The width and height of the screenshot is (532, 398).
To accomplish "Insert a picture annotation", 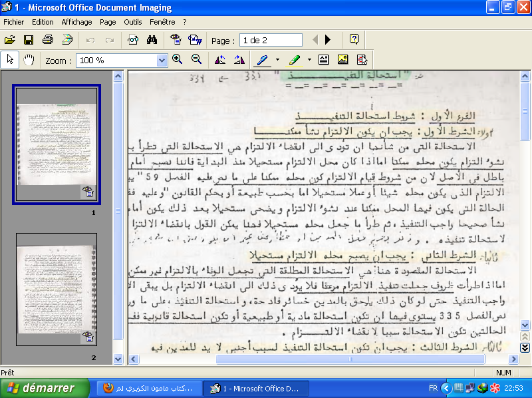I will pyautogui.click(x=342, y=60).
